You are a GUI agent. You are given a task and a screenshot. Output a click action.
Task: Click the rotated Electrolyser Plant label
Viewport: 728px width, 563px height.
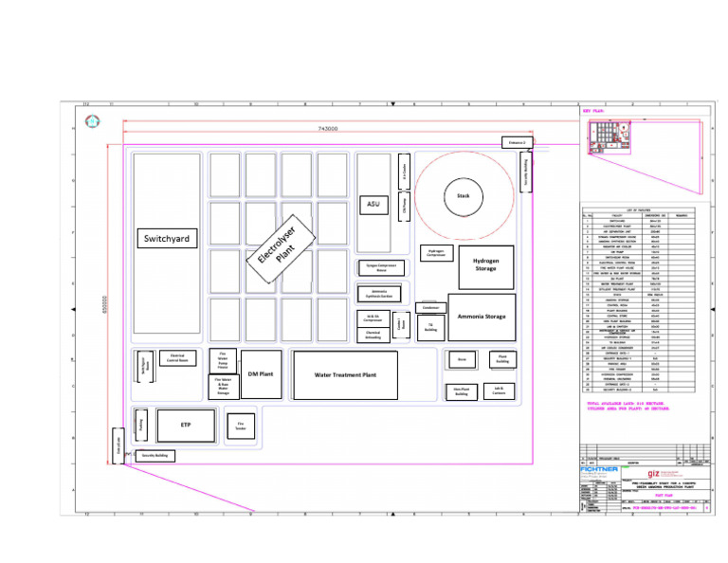(281, 249)
